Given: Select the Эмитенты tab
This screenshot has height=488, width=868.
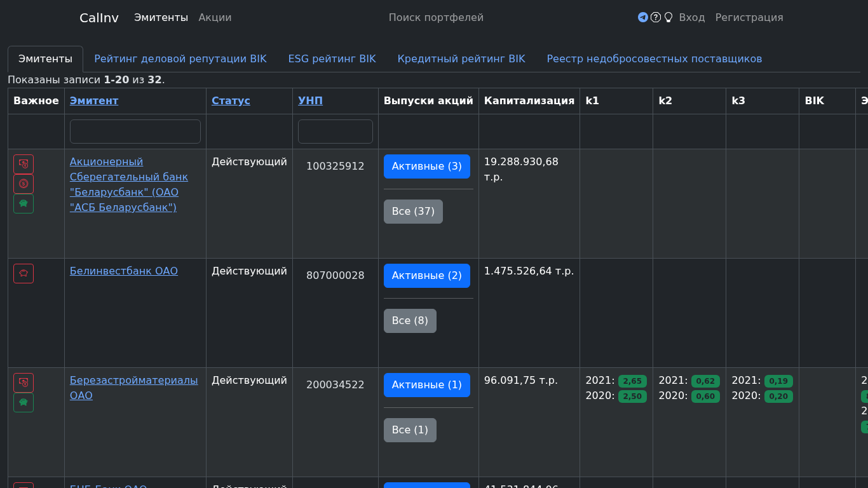Looking at the screenshot, I should [x=45, y=59].
